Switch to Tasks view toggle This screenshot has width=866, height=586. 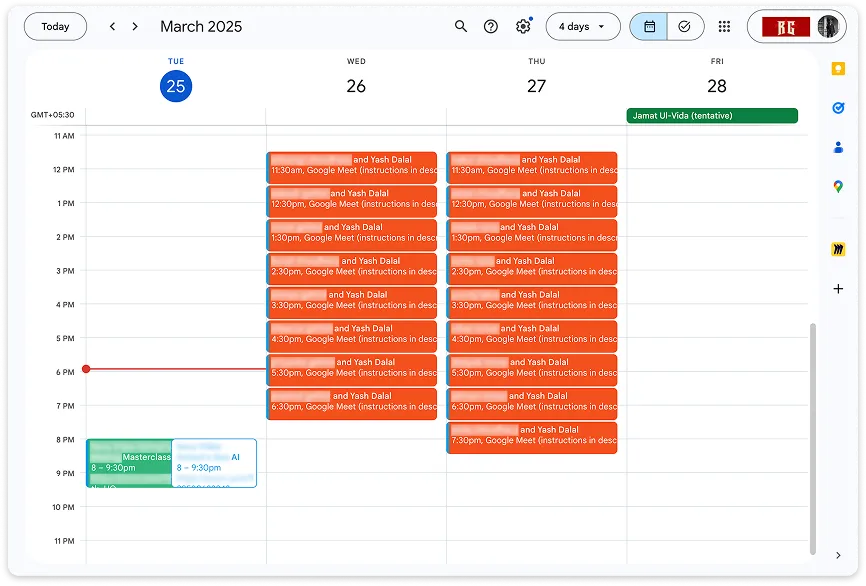click(x=685, y=27)
